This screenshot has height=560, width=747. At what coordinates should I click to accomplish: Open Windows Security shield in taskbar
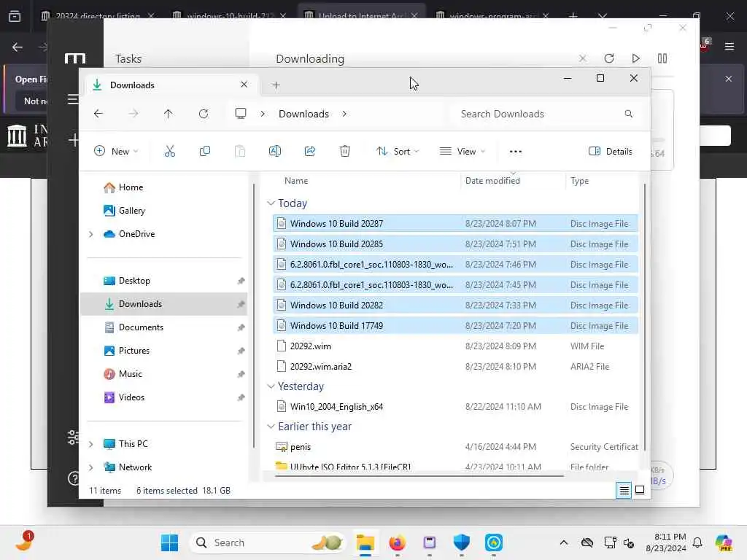461,542
